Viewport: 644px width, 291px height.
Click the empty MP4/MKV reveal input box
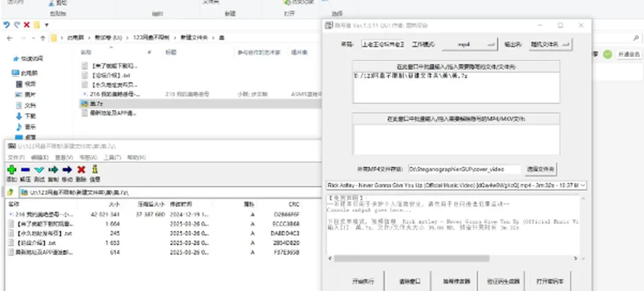point(456,139)
